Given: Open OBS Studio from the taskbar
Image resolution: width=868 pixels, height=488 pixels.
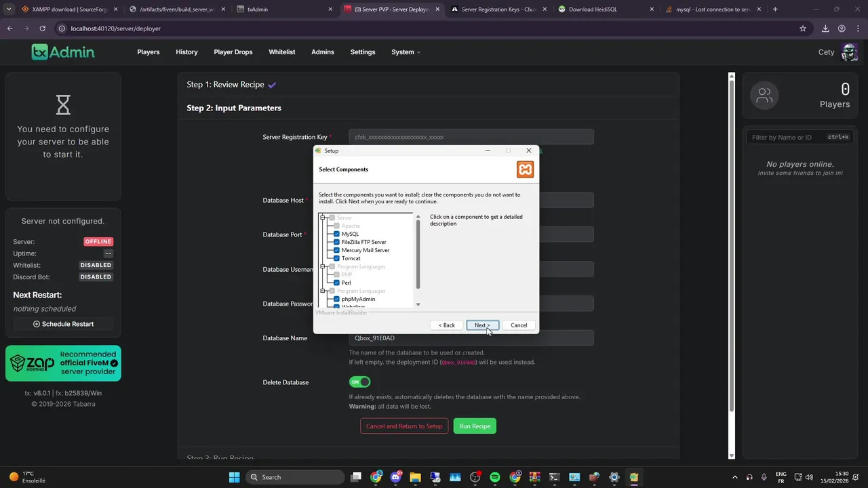Looking at the screenshot, I should coord(475,477).
